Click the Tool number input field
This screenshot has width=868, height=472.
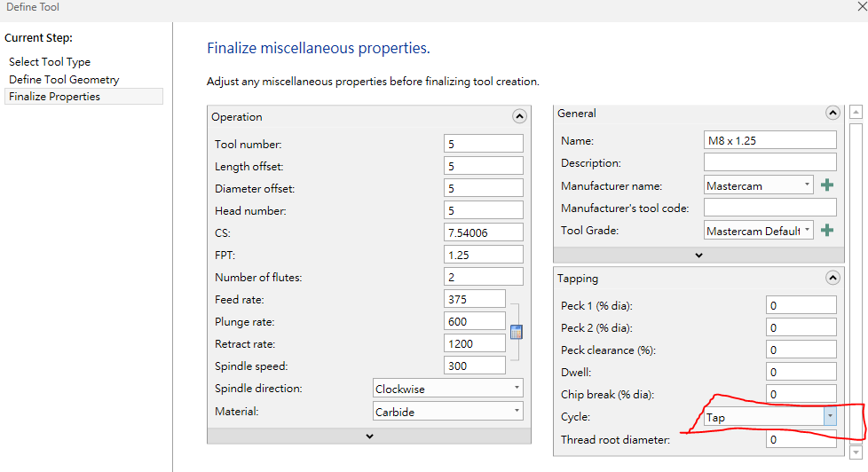pyautogui.click(x=483, y=144)
